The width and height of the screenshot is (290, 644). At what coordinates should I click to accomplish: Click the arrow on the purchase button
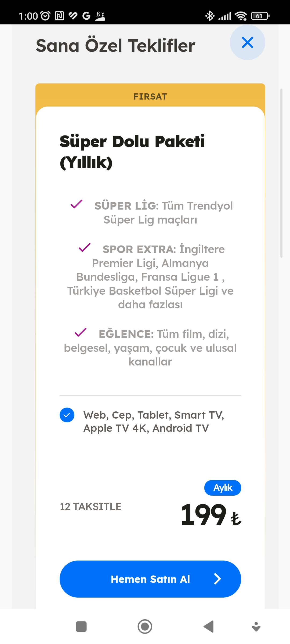pos(217,579)
